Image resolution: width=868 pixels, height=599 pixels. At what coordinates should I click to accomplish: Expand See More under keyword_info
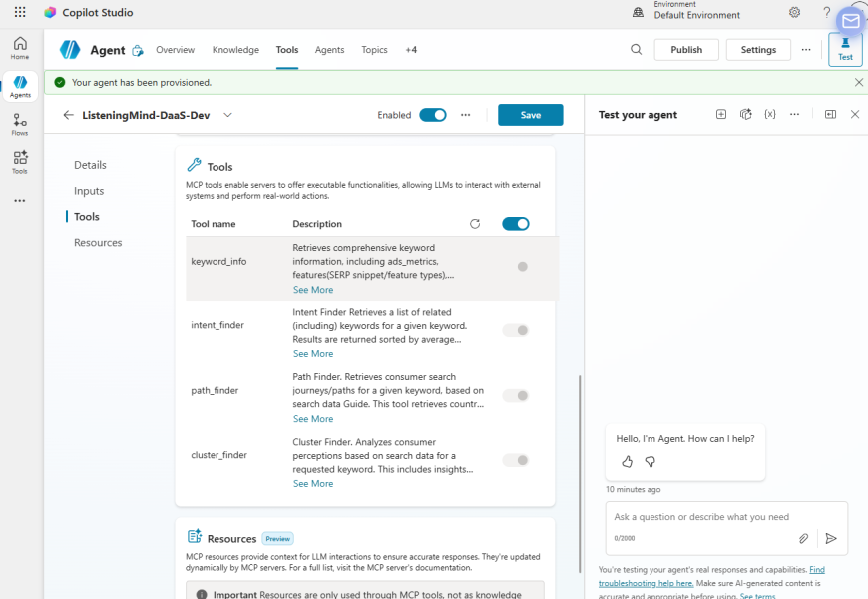click(313, 290)
